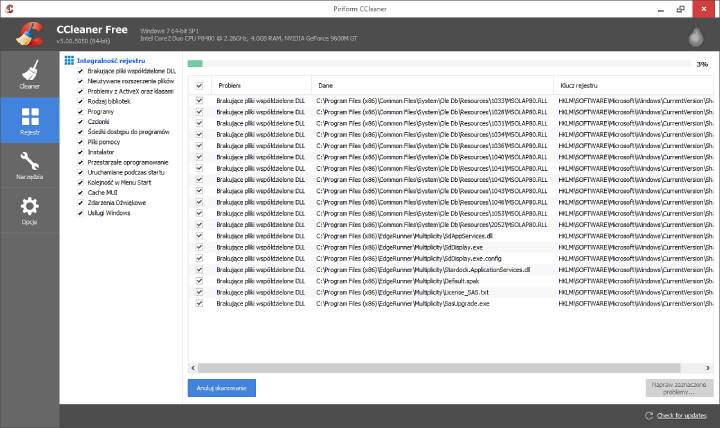720x428 pixels.
Task: Select row with Multiplicity\SdDisplay.exe path
Action: (x=451, y=247)
